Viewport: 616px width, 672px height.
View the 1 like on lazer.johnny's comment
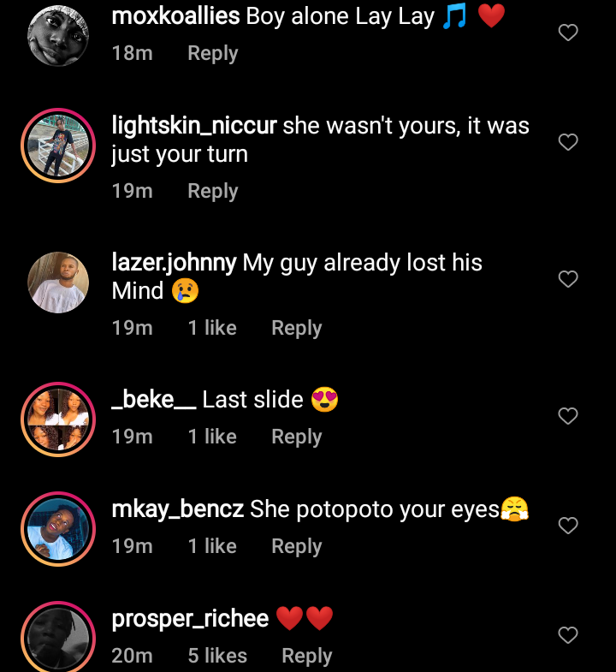(212, 328)
